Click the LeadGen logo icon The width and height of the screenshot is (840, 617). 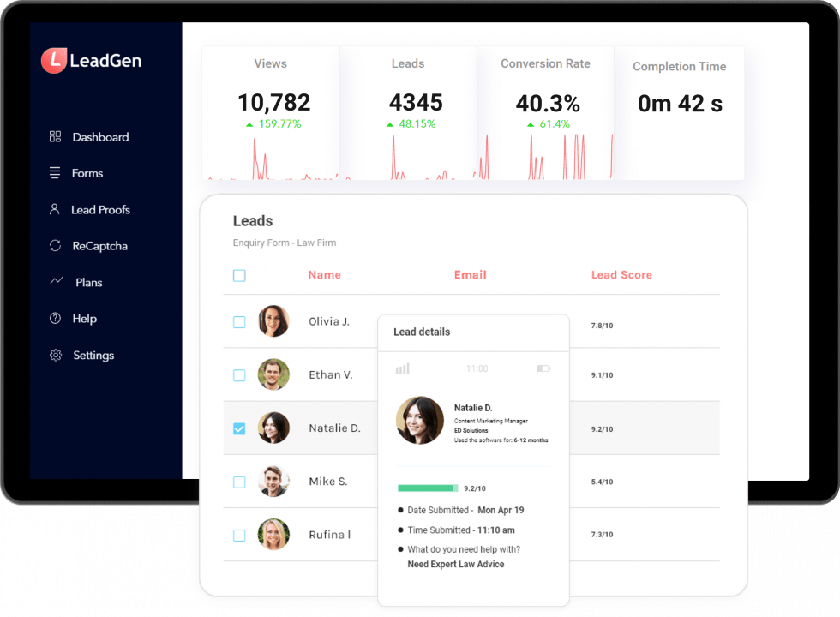point(54,60)
